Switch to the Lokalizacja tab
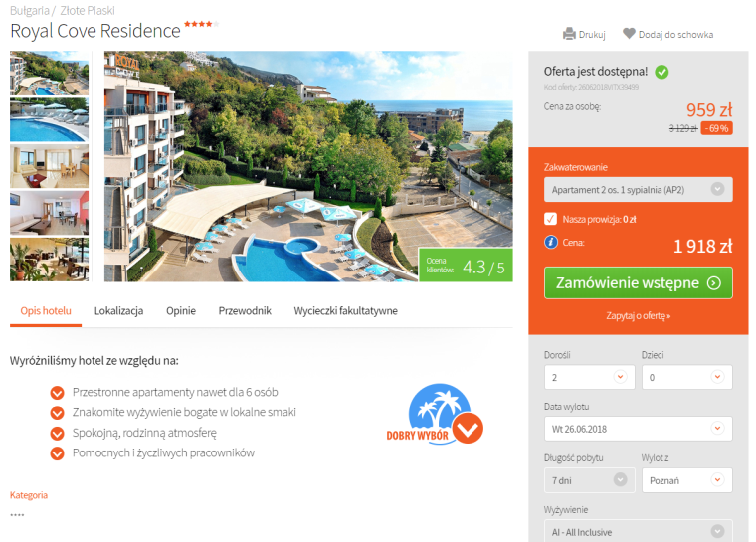 (118, 311)
